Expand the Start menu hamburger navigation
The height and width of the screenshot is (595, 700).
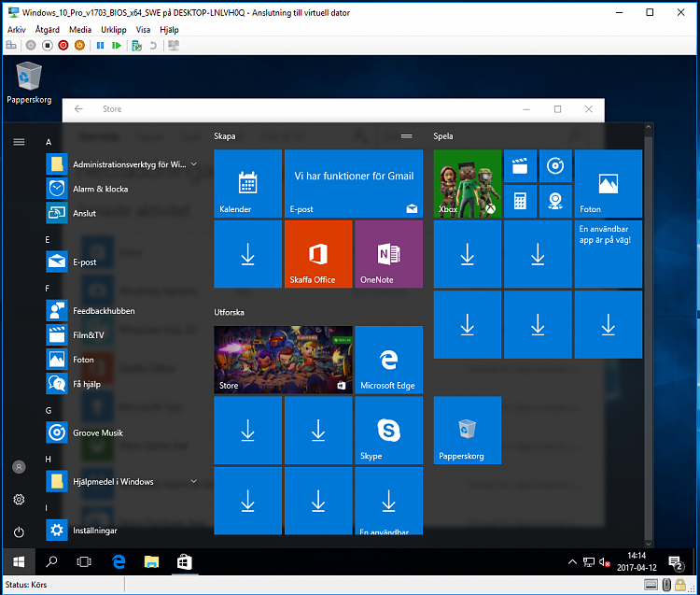point(19,142)
